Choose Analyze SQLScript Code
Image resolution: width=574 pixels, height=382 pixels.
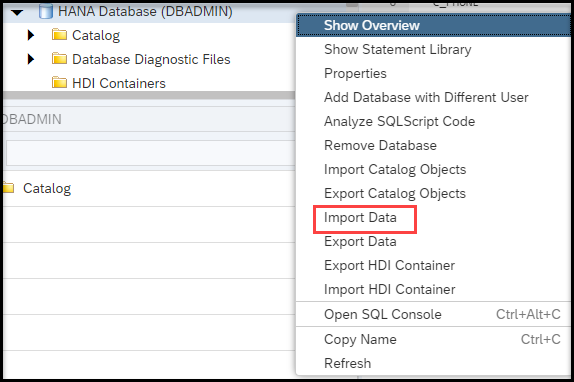433,121
